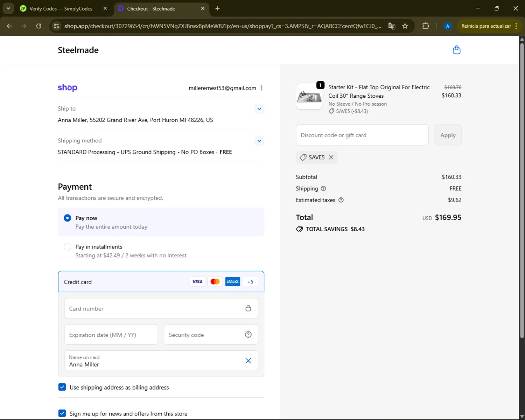Switch to the Checkout - Steelmade tab
The width and height of the screenshot is (525, 420).
[161, 8]
